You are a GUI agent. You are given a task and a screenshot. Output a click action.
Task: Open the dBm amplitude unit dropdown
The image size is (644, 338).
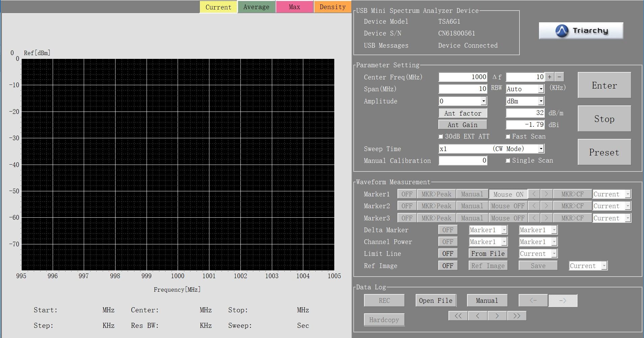541,101
